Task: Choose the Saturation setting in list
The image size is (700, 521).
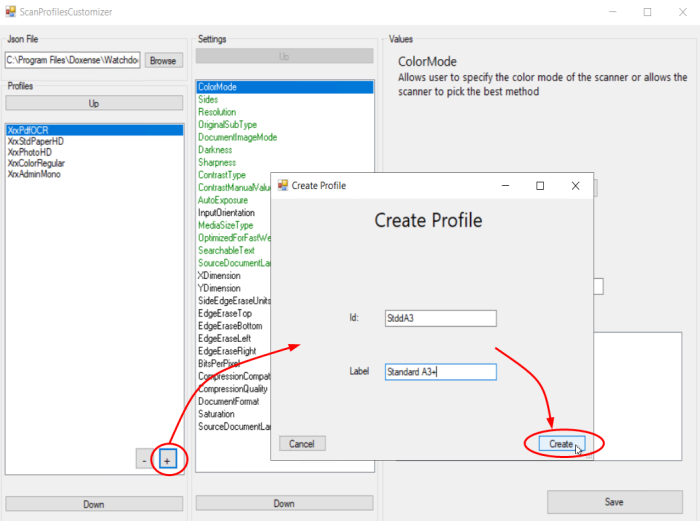Action: [216, 414]
